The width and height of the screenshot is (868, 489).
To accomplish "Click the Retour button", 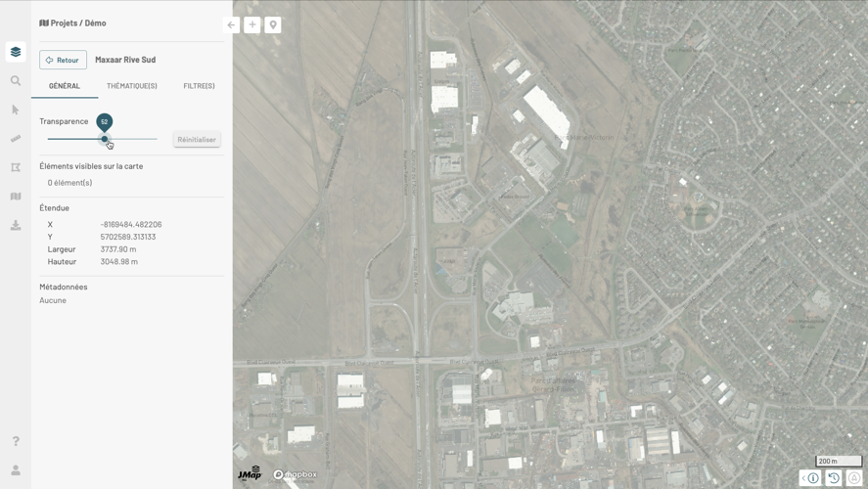I will 63,60.
